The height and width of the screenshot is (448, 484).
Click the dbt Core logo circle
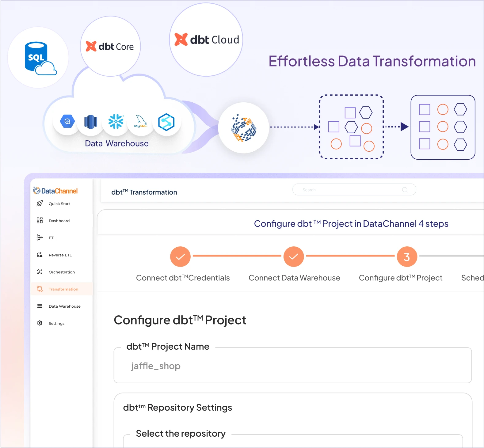(110, 46)
